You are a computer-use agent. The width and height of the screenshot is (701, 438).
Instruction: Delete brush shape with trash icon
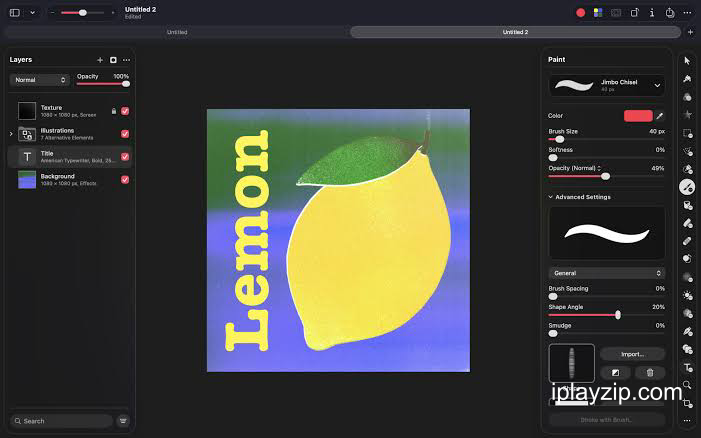(650, 372)
